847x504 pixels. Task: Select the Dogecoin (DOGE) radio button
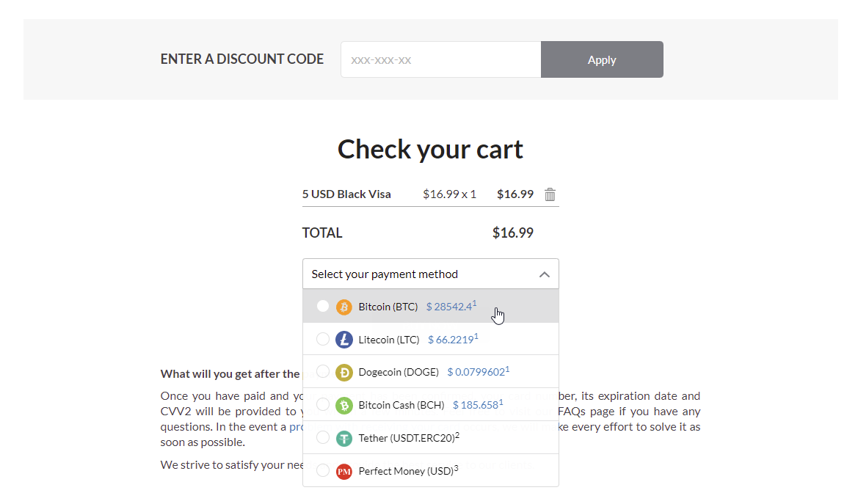click(322, 372)
